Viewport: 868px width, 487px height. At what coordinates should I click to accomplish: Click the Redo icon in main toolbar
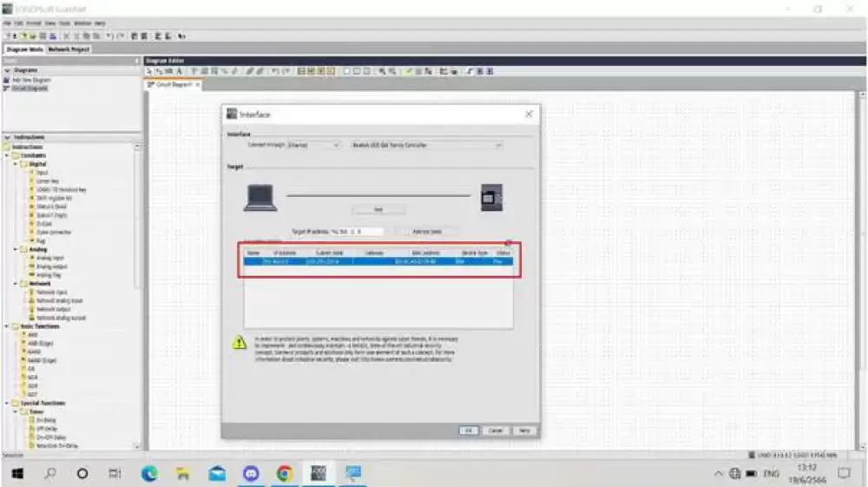click(120, 36)
